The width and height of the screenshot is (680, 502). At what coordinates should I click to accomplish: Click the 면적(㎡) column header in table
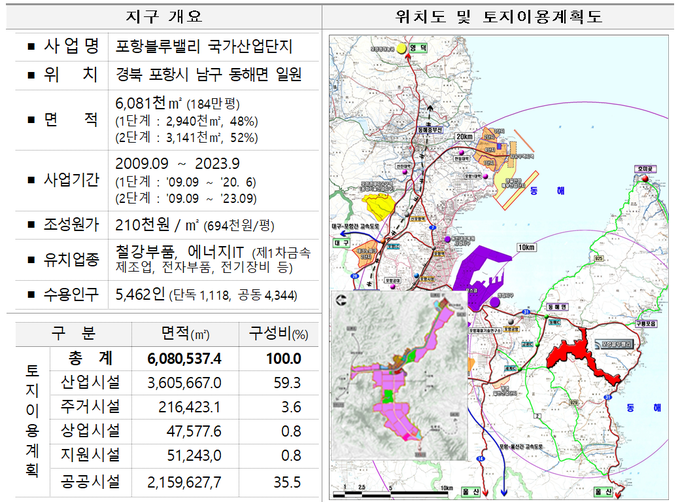(183, 334)
